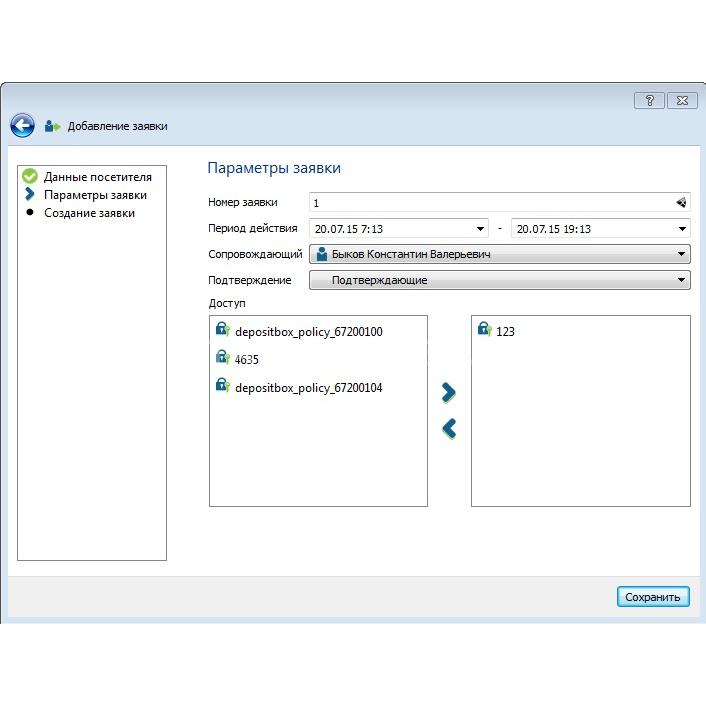This screenshot has width=706, height=706.
Task: Select Параметры заявки step
Action: [95, 195]
